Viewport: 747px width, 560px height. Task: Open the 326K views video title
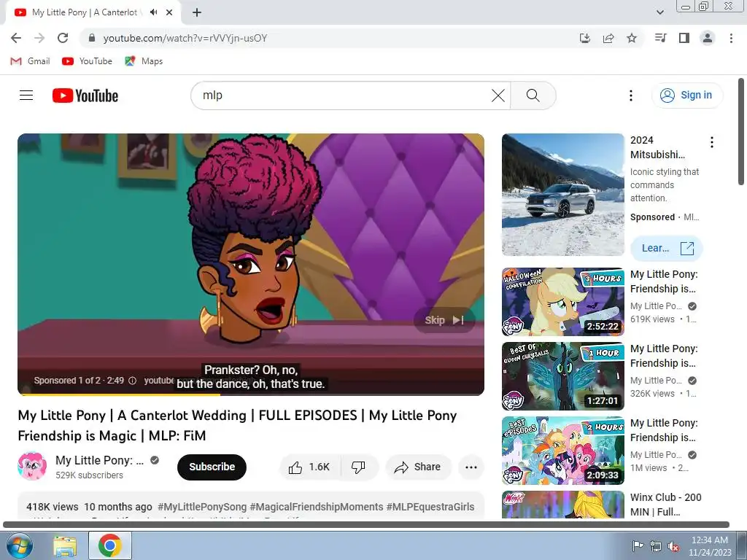click(664, 356)
